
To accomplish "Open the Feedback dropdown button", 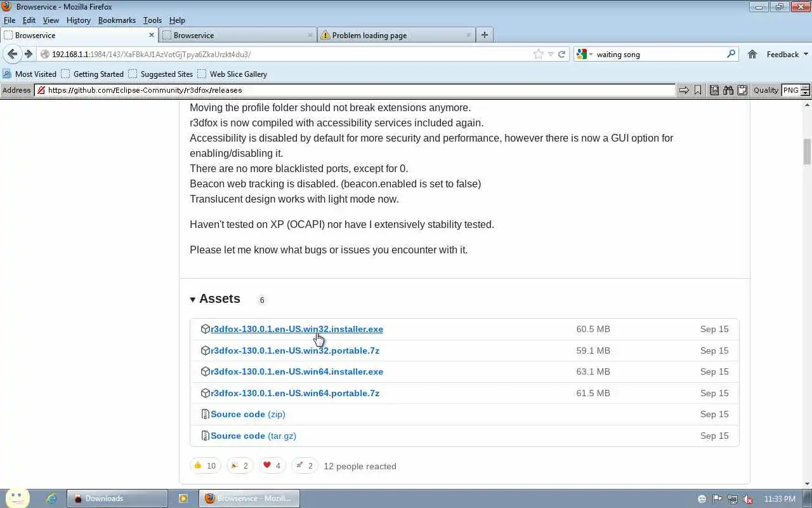I will click(x=787, y=54).
